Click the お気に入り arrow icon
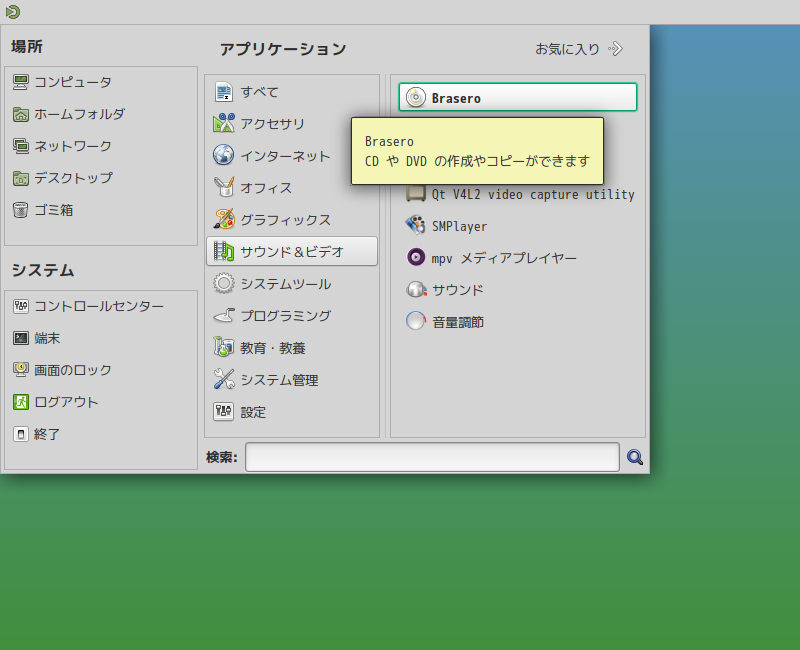Screen dimensions: 800x650 [615, 49]
